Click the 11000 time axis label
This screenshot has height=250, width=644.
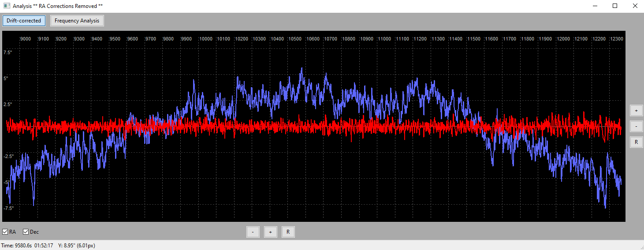click(385, 39)
